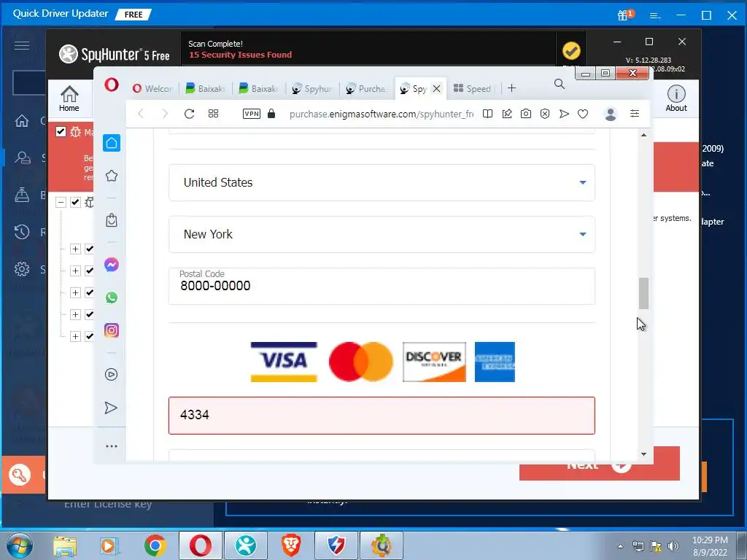Open the New York state dropdown
747x560 pixels.
click(382, 234)
